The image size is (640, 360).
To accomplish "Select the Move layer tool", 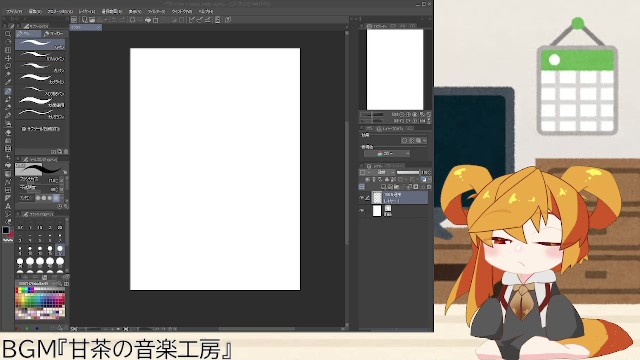I will point(8,58).
